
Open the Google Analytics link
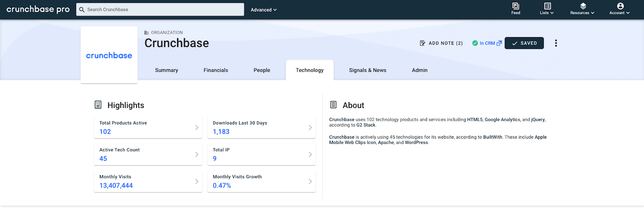pyautogui.click(x=502, y=120)
